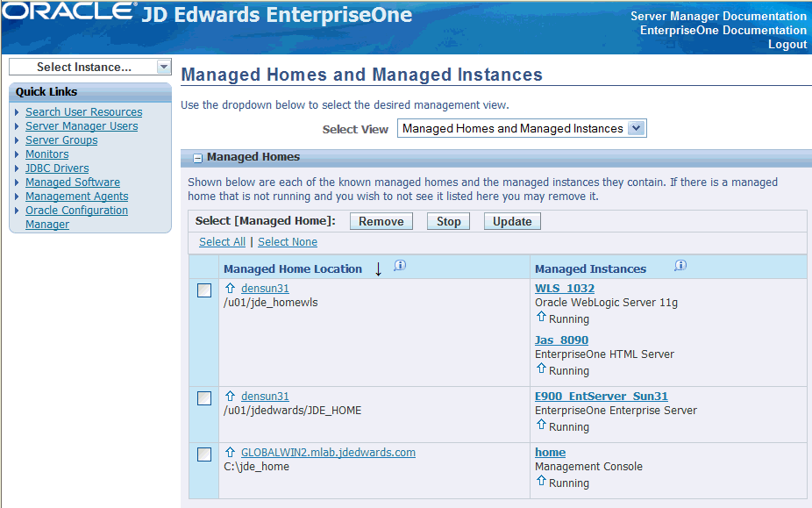
Task: Click Select All link
Action: click(222, 241)
